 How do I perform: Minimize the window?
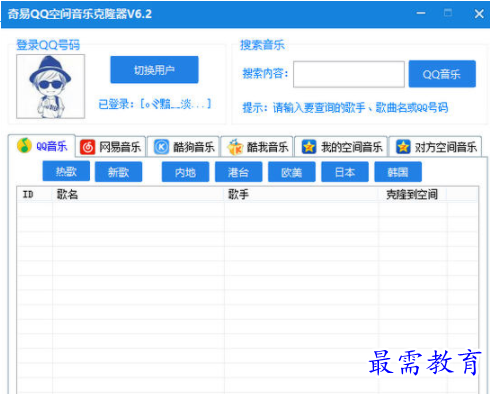point(421,13)
